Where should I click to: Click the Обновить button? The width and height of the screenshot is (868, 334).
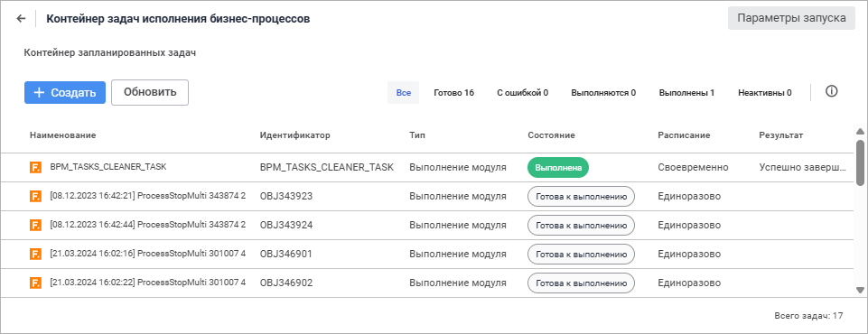pos(150,92)
